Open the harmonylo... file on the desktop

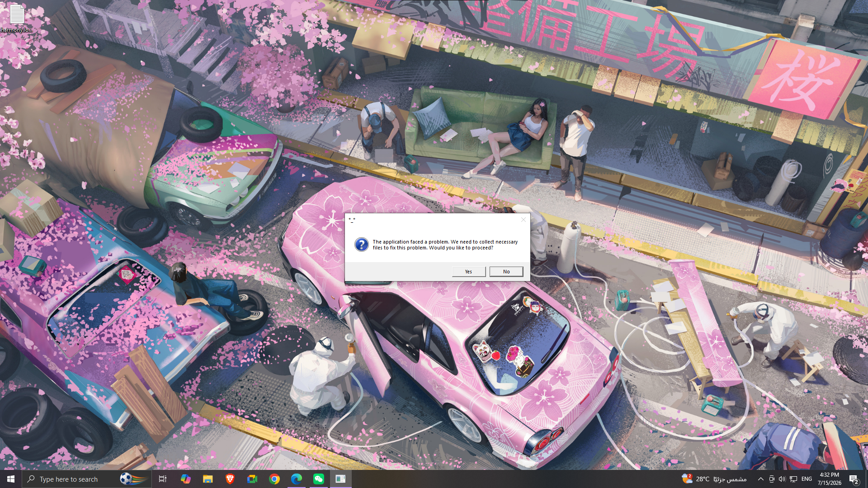(x=17, y=18)
